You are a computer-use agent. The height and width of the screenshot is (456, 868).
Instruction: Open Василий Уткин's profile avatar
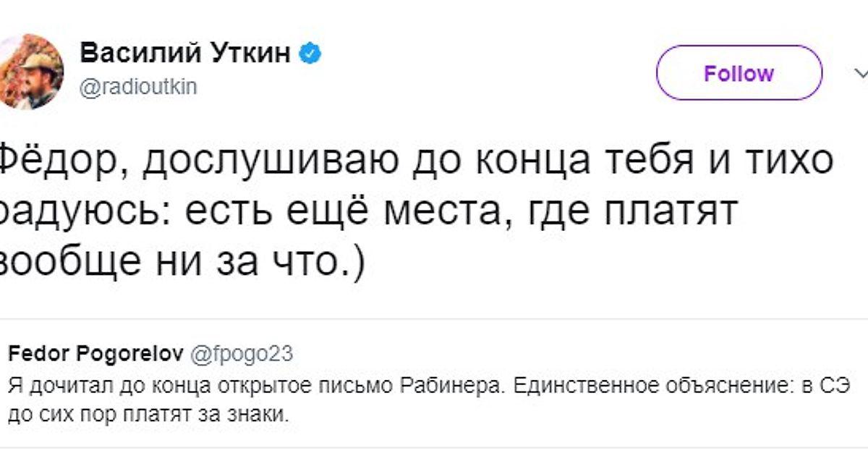pos(33,72)
